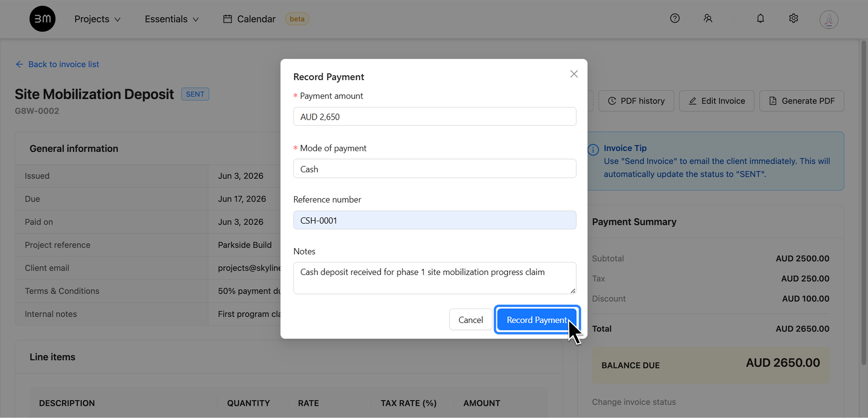Click the Parkside Build project reference

[245, 245]
